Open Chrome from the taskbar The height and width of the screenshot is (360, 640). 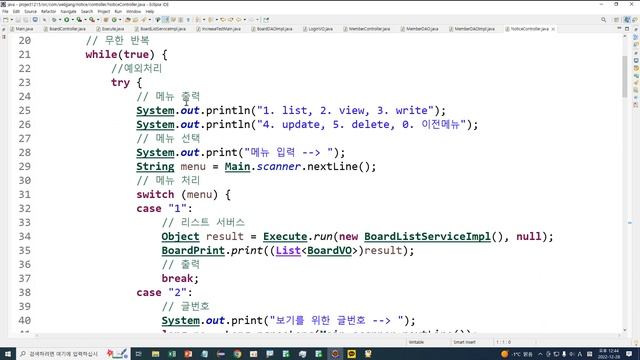[x=237, y=354]
